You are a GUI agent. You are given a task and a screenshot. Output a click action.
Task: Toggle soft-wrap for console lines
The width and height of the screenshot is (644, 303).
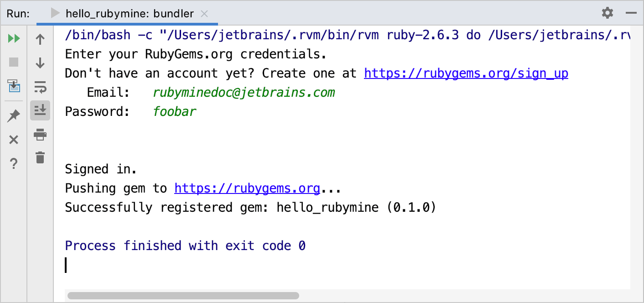pyautogui.click(x=40, y=87)
